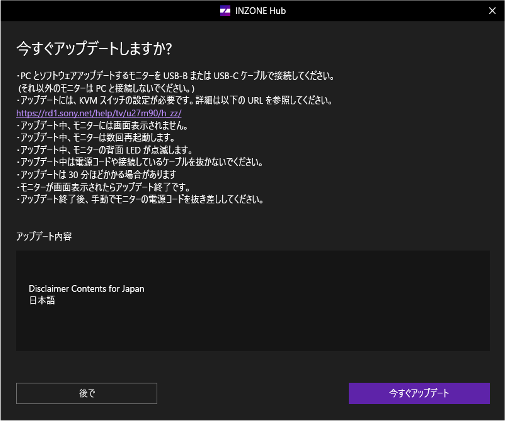
Task: Click the アップデート内容 section label
Action: [44, 236]
